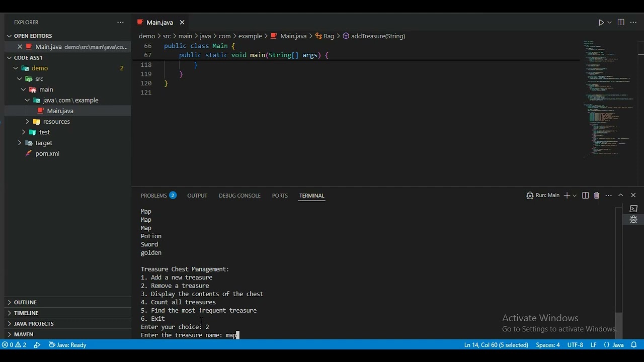Switch to the OUTPUT panel tab
Screen dimensions: 644x362
(x=197, y=195)
